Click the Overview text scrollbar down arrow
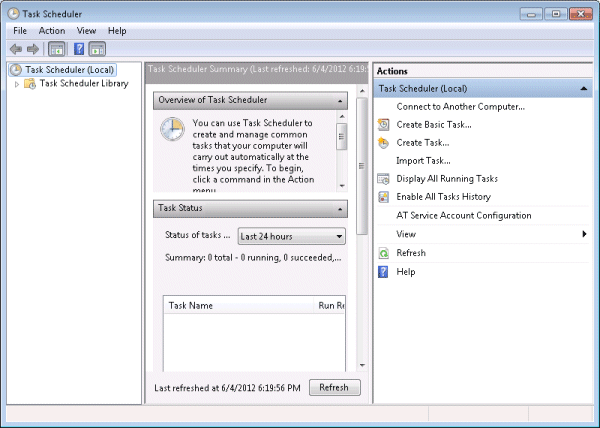Viewport: 600px width, 428px height. 342,186
